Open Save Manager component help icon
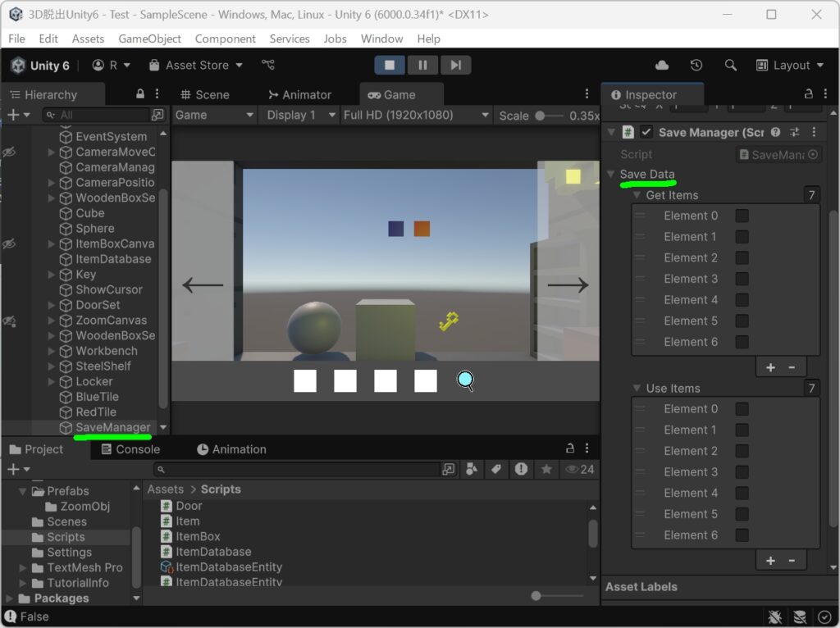 775,132
